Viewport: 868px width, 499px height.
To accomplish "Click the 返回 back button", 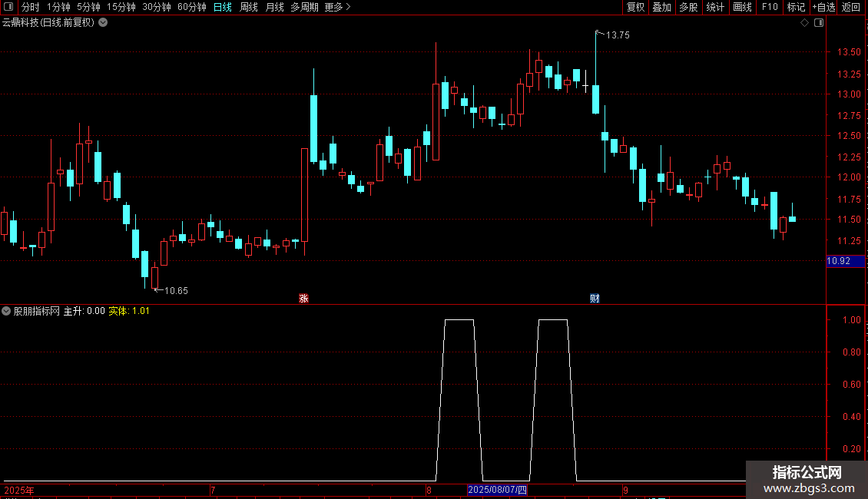I will coord(851,7).
